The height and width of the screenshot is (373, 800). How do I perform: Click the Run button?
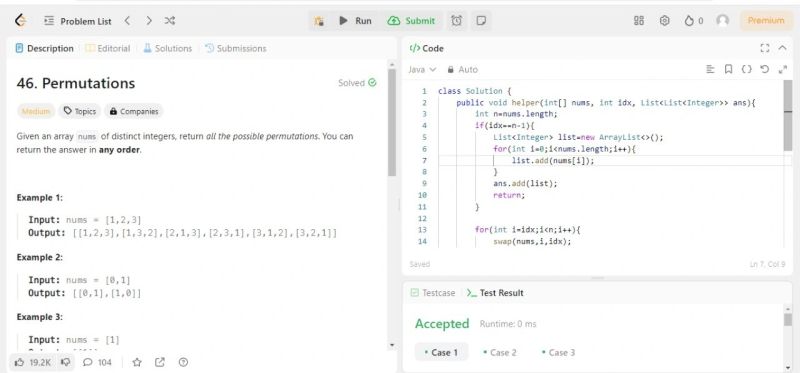coord(356,21)
